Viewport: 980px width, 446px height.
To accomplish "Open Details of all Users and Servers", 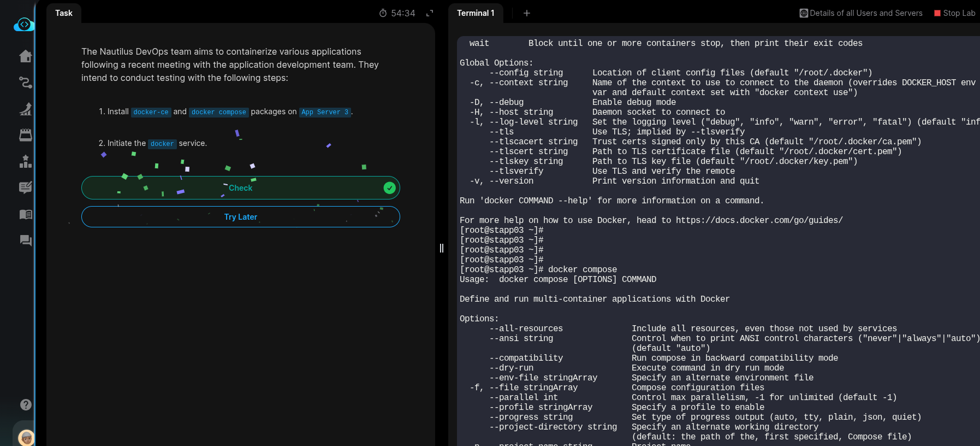I will 861,13.
